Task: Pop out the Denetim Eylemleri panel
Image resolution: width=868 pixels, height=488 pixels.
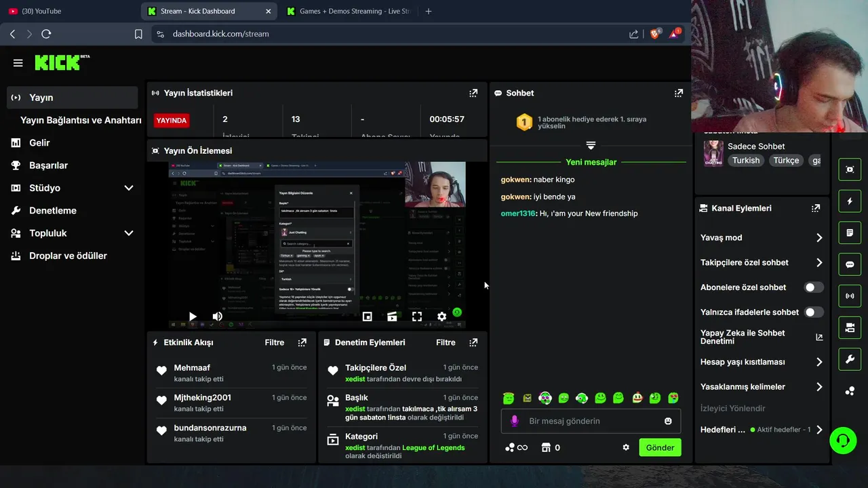Action: tap(473, 342)
